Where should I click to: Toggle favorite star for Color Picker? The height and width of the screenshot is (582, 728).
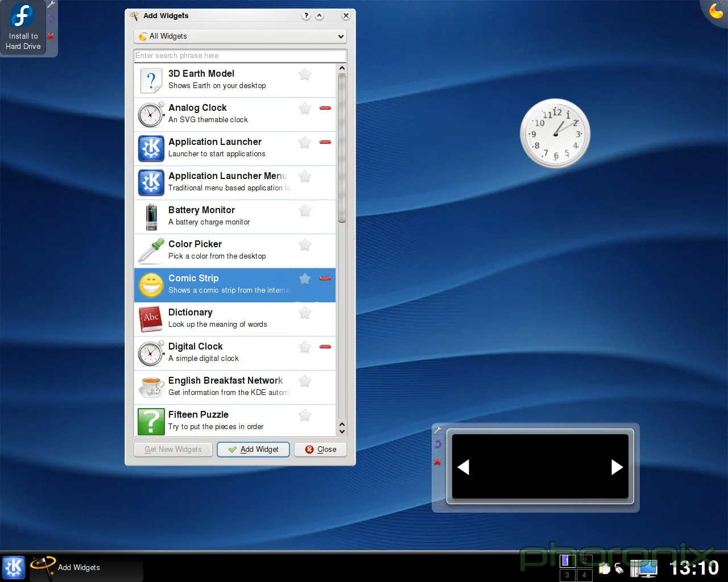305,244
